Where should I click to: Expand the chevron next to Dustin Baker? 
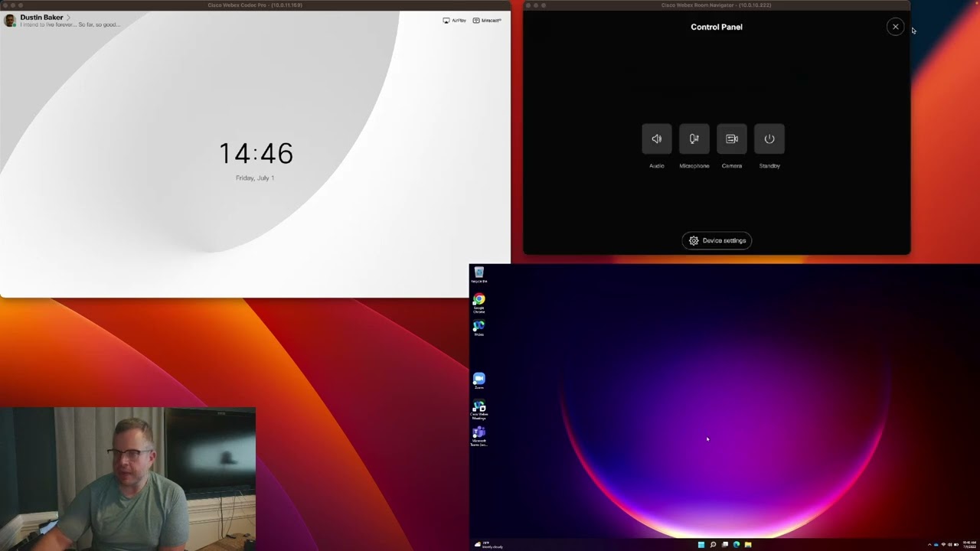coord(68,17)
